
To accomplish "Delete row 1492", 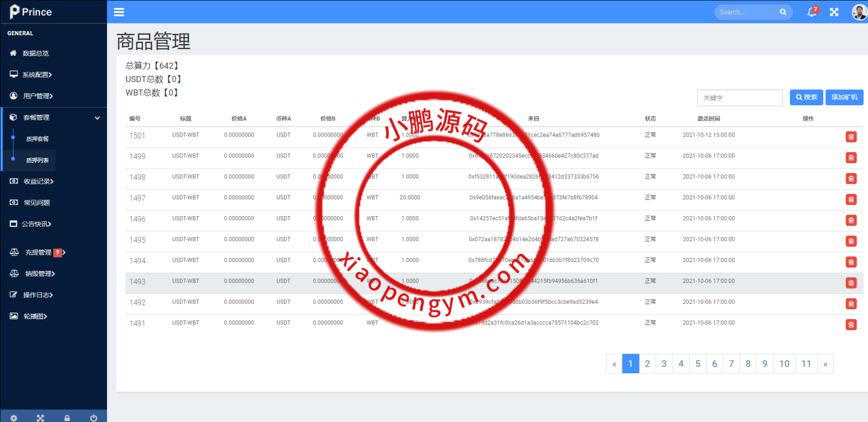I will click(x=851, y=304).
